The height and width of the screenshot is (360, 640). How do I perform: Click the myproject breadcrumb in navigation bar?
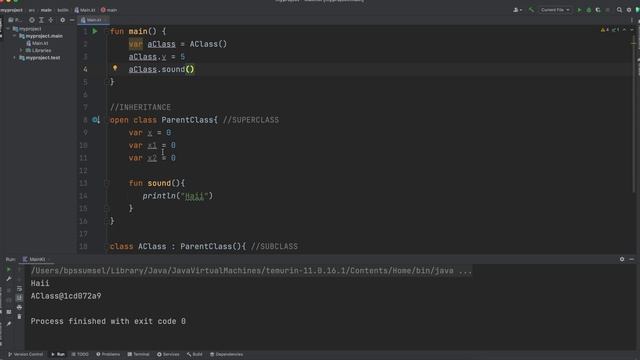click(x=11, y=10)
